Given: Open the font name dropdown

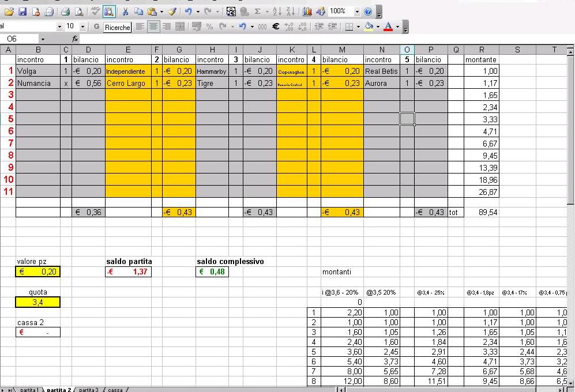Looking at the screenshot, I should [59, 27].
